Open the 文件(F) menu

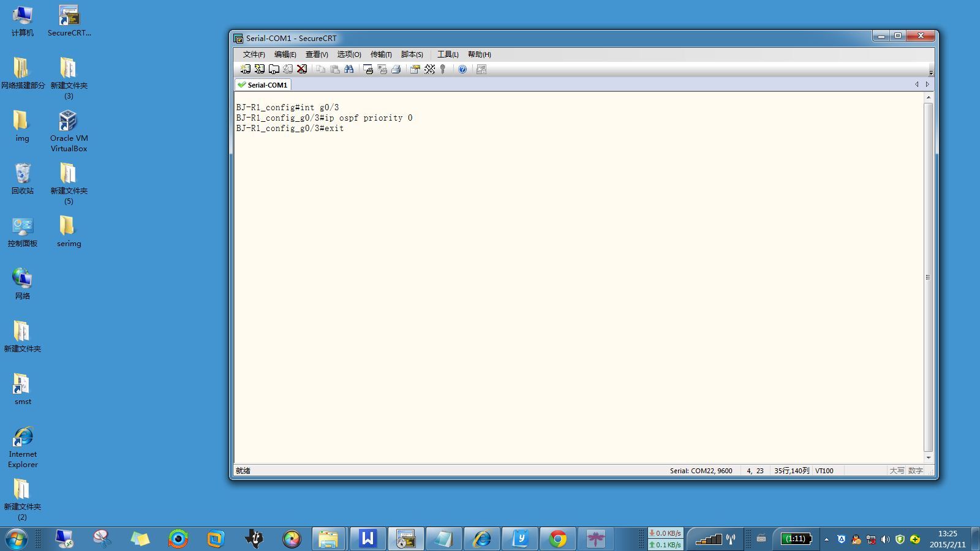pyautogui.click(x=254, y=54)
